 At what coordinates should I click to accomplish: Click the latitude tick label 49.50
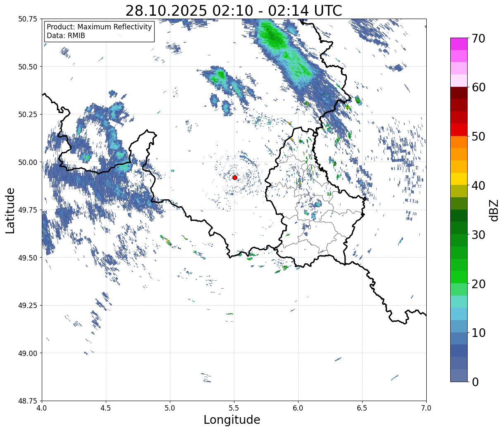28,258
